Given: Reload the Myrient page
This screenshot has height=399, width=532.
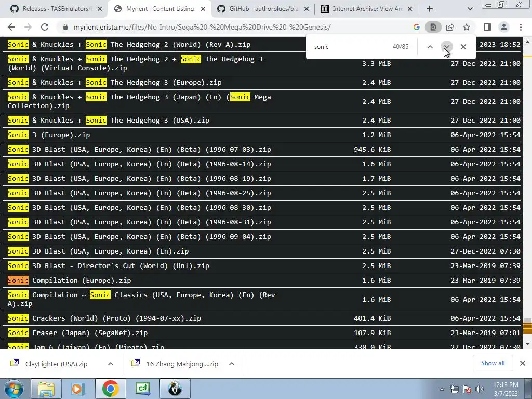Looking at the screenshot, I should (x=45, y=27).
